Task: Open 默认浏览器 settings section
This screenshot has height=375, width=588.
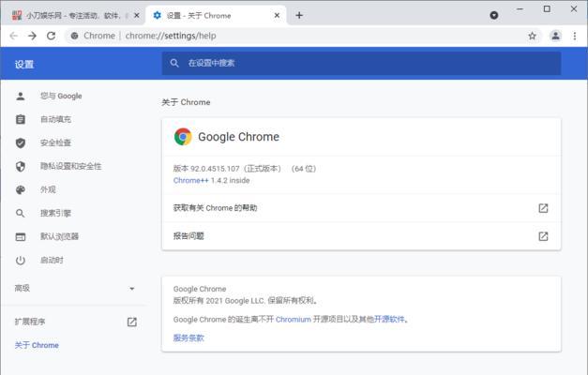Action: click(59, 236)
